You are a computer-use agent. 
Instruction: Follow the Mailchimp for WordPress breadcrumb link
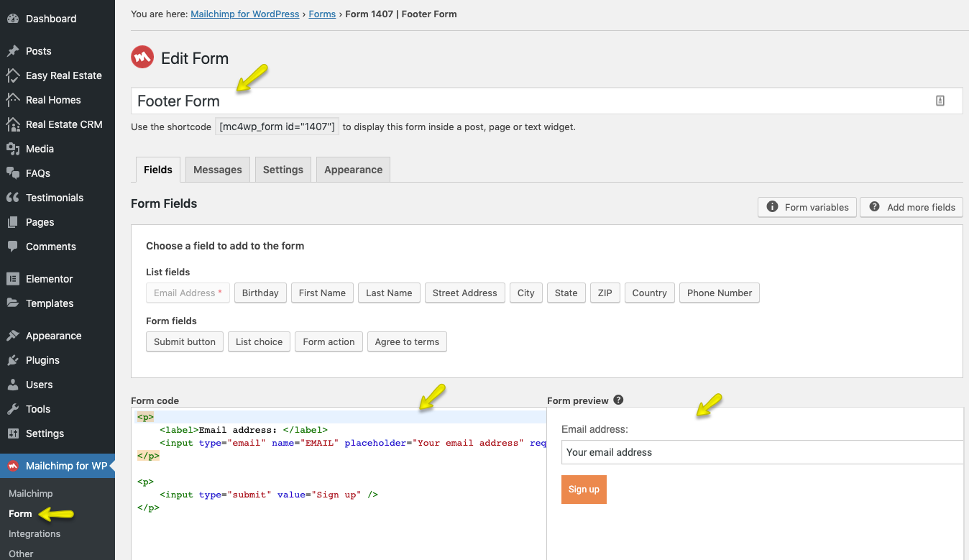coord(245,14)
